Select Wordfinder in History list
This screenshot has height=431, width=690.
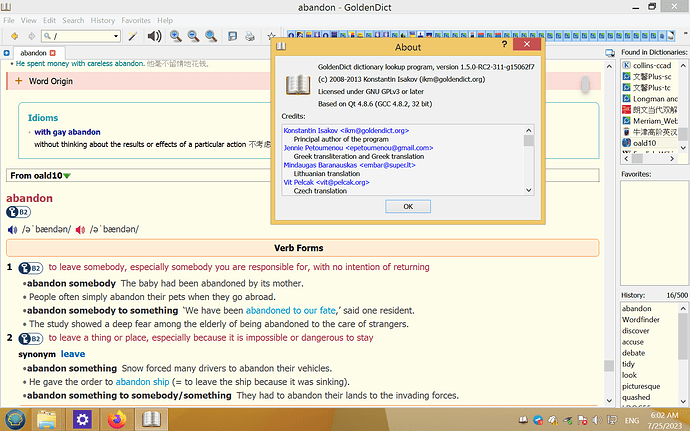[x=641, y=320]
